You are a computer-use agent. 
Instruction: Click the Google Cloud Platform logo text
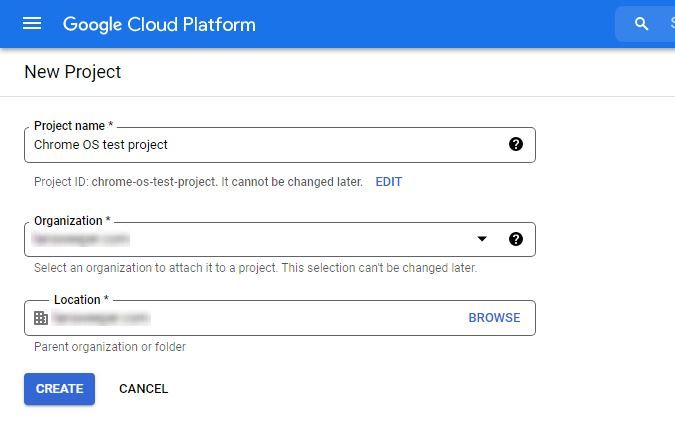[159, 24]
